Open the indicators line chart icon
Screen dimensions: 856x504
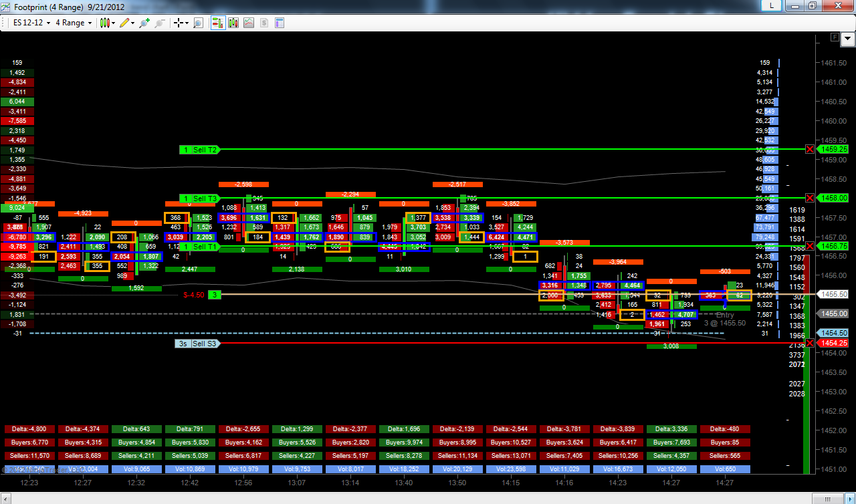(249, 23)
